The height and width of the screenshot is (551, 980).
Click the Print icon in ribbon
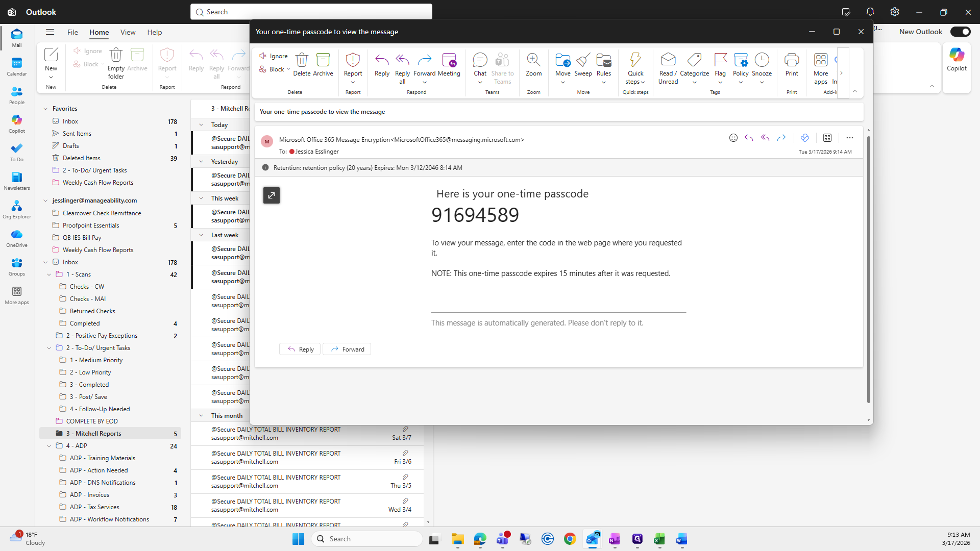[792, 61]
